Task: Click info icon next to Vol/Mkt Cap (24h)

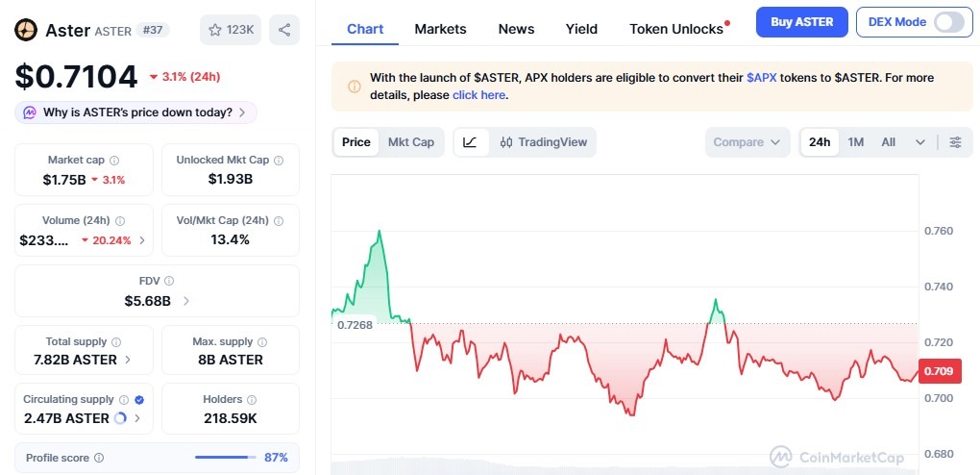Action: tap(279, 221)
